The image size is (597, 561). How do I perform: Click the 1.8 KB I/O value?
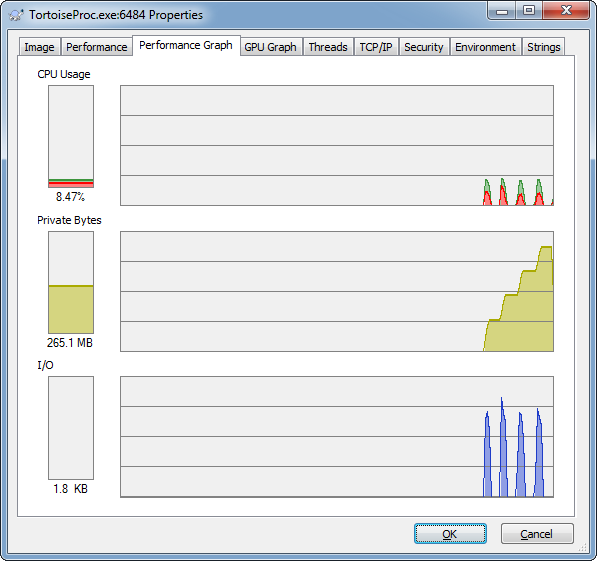click(70, 489)
